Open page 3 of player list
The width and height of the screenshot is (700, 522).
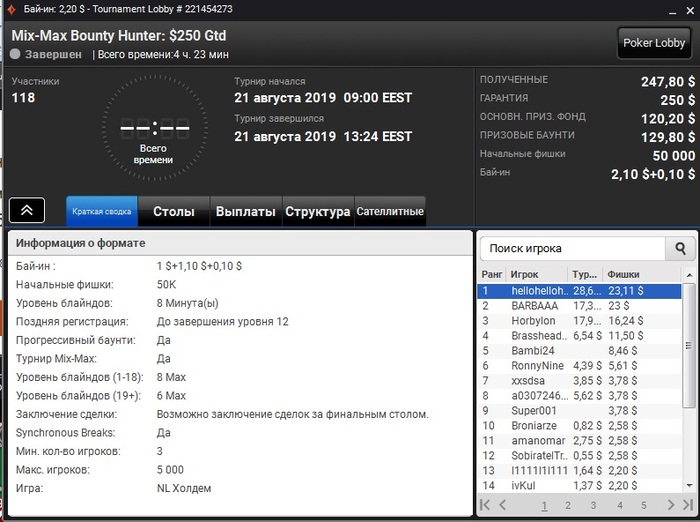pos(593,505)
